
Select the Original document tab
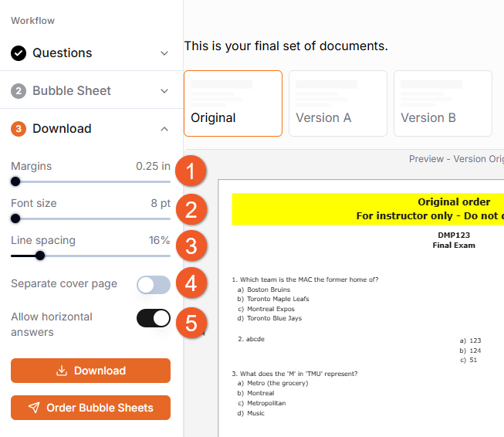point(233,103)
